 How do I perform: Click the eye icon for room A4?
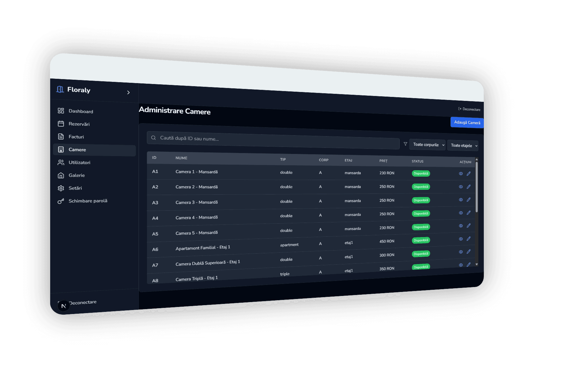point(461,213)
